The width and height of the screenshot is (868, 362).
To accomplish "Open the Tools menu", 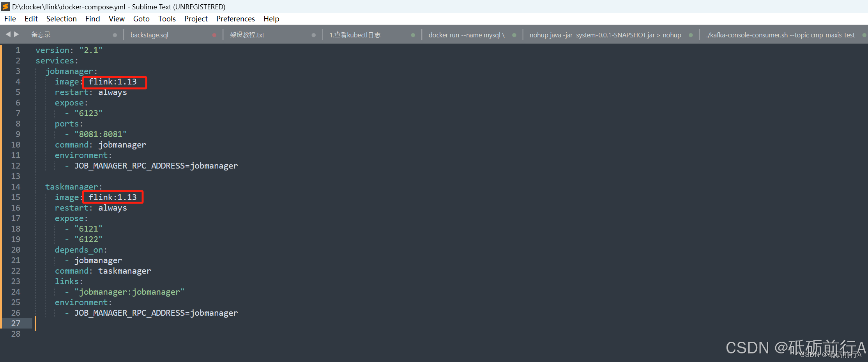I will point(167,19).
